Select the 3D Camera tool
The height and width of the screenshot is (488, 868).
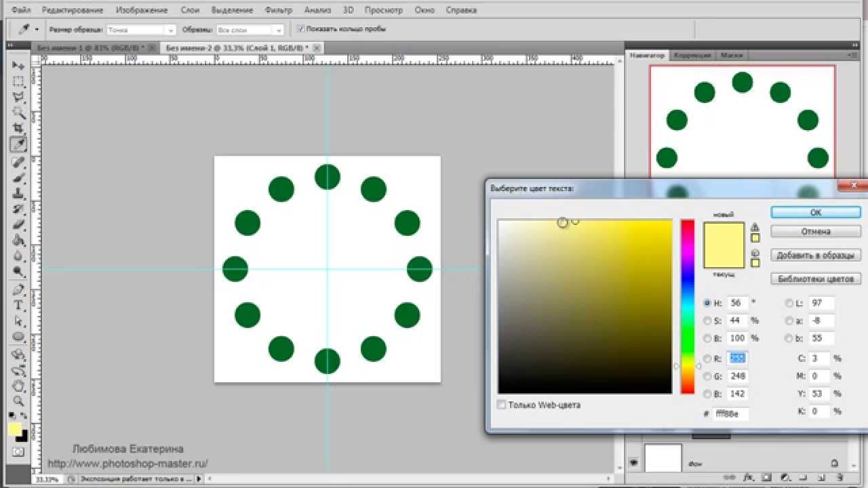click(x=18, y=370)
